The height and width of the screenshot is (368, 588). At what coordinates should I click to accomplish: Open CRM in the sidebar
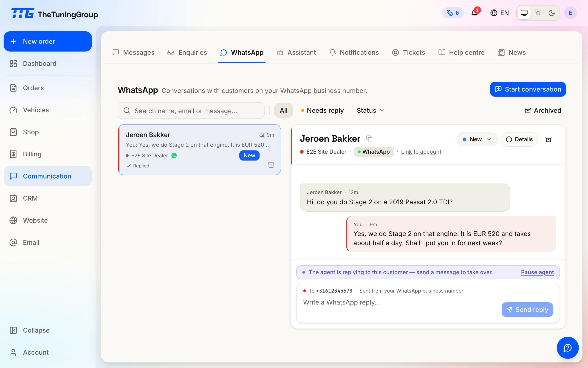click(x=48, y=198)
